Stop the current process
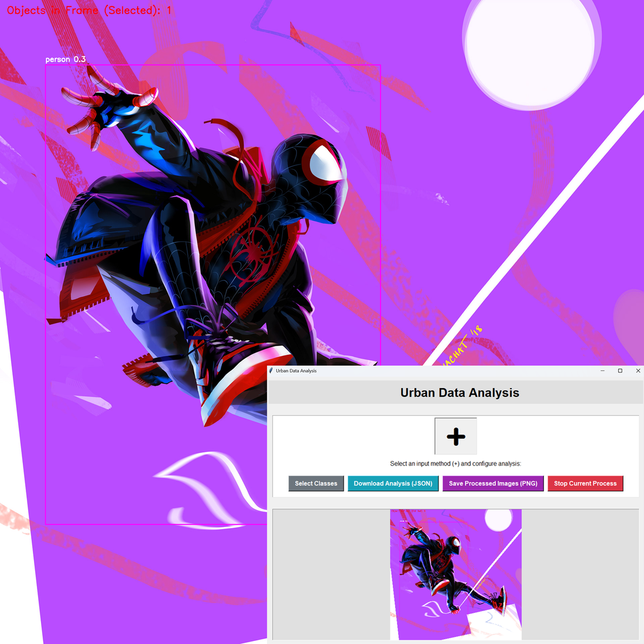 pos(585,484)
